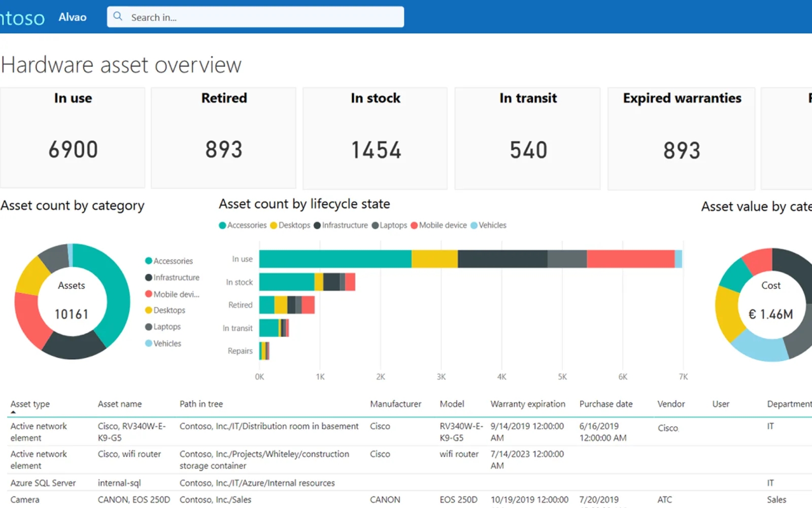Click Accessories in the donut chart's vertical legend

pyautogui.click(x=169, y=261)
